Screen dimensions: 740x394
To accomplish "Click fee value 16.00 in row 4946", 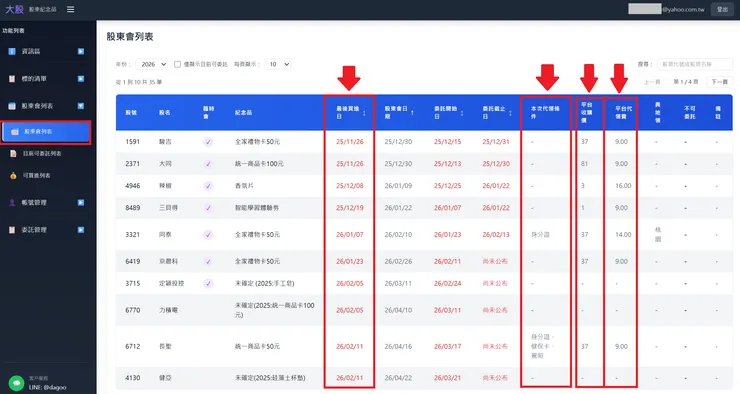I will click(623, 186).
